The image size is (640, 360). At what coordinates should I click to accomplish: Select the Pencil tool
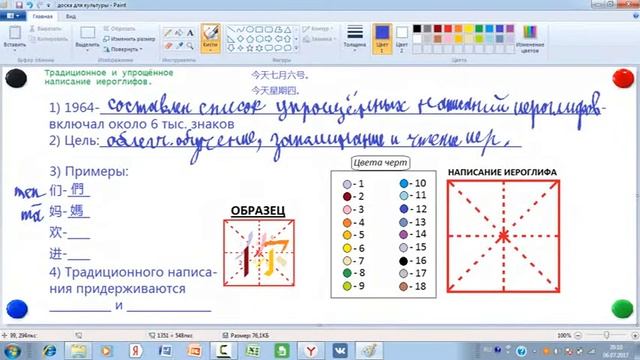point(168,33)
